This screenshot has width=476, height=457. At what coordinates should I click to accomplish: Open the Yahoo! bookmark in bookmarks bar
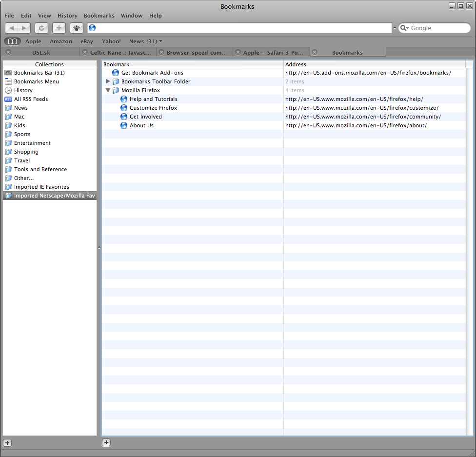[x=111, y=41]
